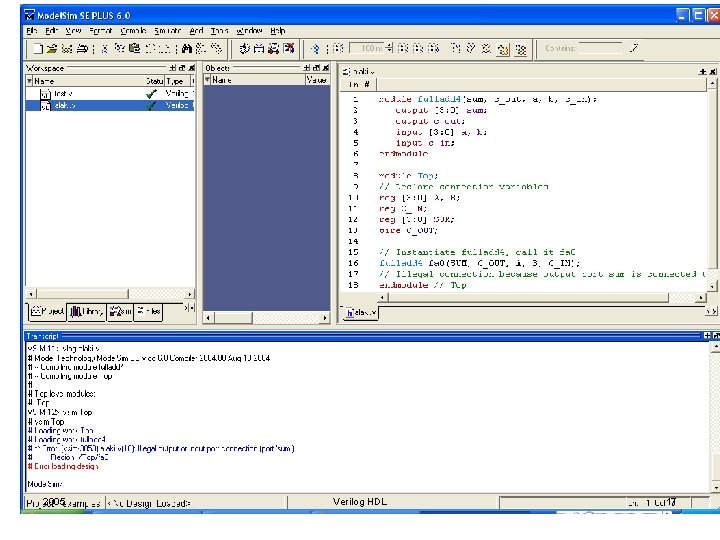The width and height of the screenshot is (720, 540).
Task: Click the Type column header in Workspace
Action: tap(177, 80)
